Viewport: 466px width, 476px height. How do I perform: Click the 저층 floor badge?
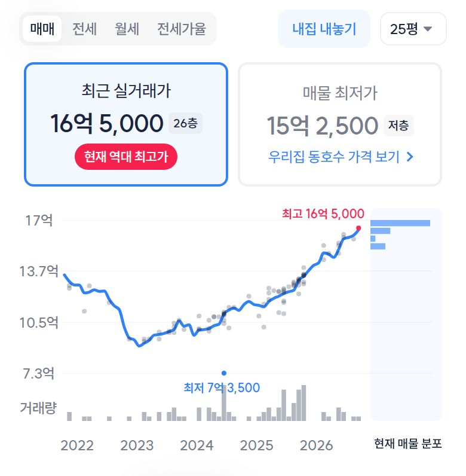pos(398,125)
